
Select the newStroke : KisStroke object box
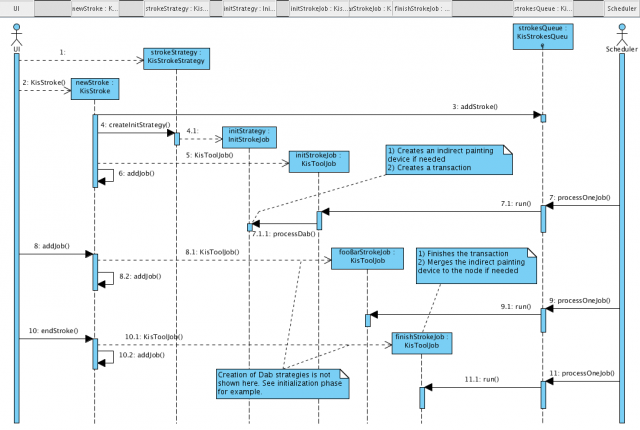(x=93, y=88)
